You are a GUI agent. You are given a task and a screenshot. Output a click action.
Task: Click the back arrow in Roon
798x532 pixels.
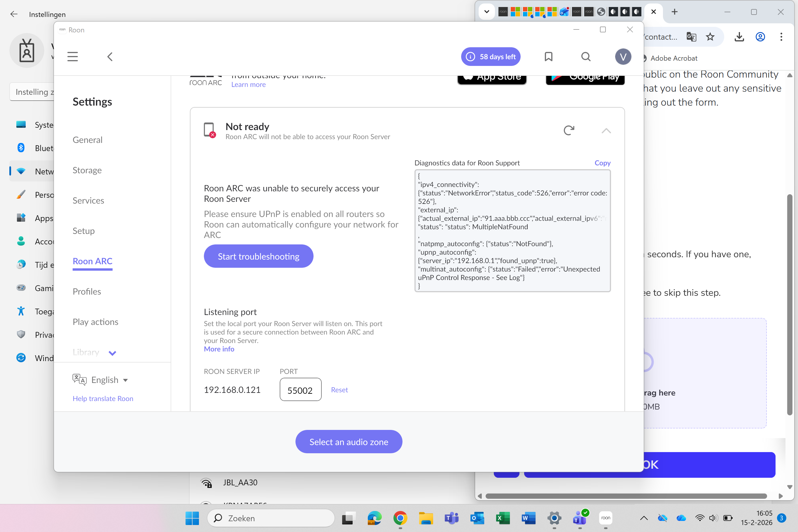coord(110,57)
